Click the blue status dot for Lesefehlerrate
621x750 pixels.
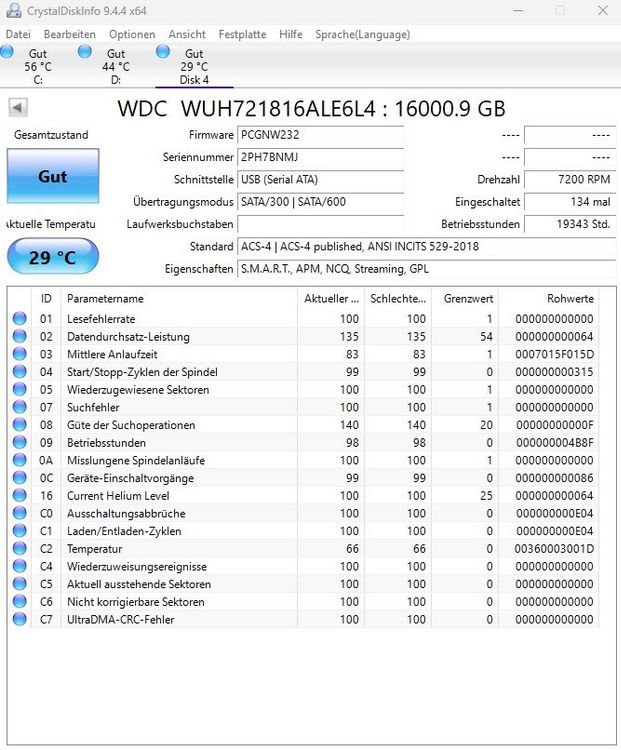pos(20,319)
